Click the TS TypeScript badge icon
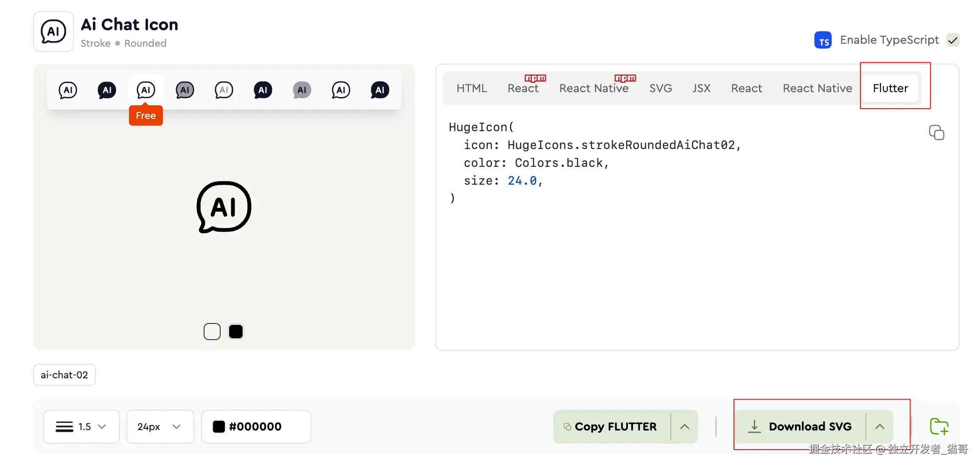The height and width of the screenshot is (467, 980). point(823,40)
